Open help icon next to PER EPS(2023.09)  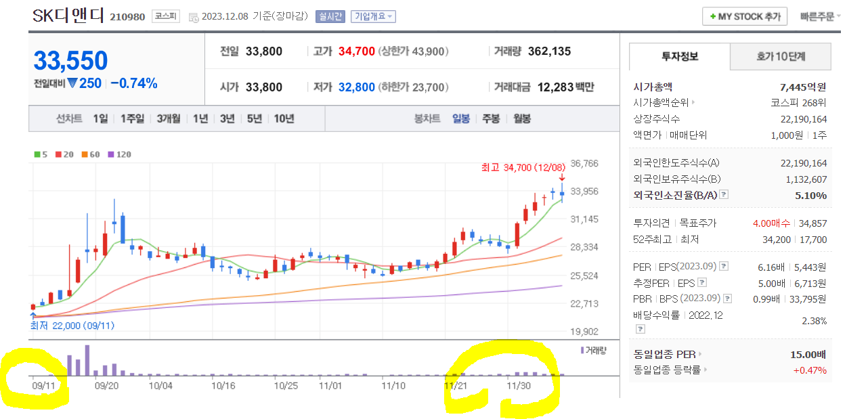point(724,267)
